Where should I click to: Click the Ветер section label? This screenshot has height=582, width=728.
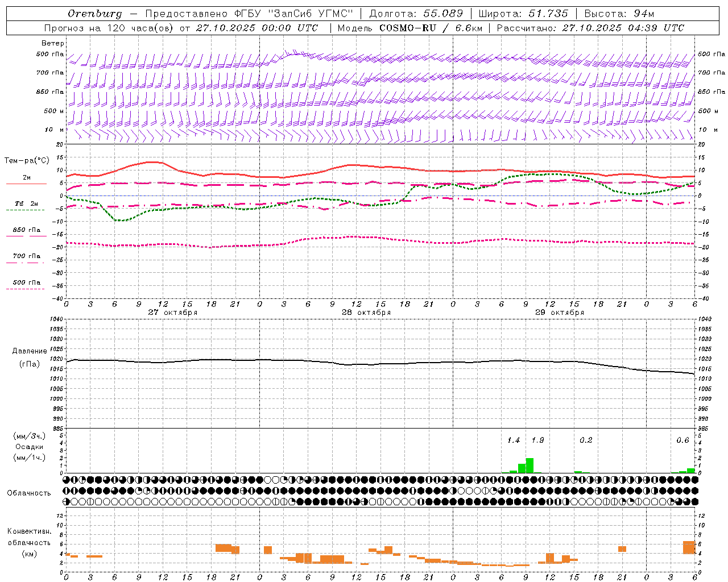53,43
